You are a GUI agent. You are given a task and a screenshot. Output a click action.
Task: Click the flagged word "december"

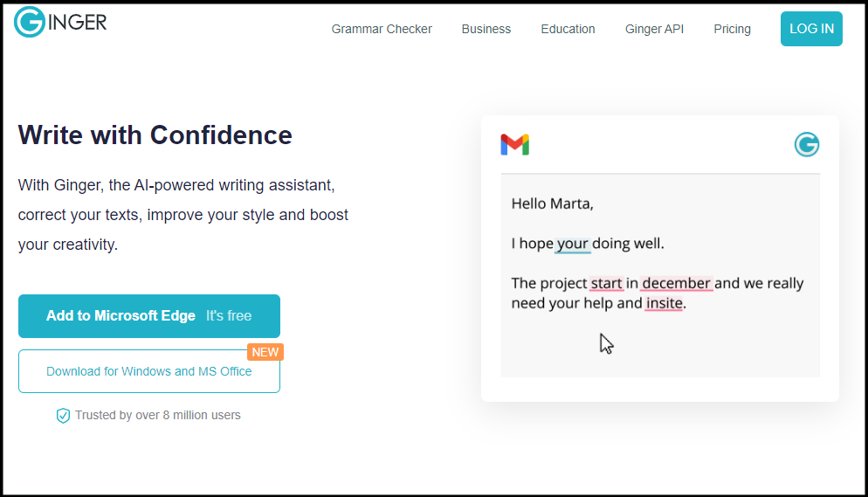click(x=677, y=283)
